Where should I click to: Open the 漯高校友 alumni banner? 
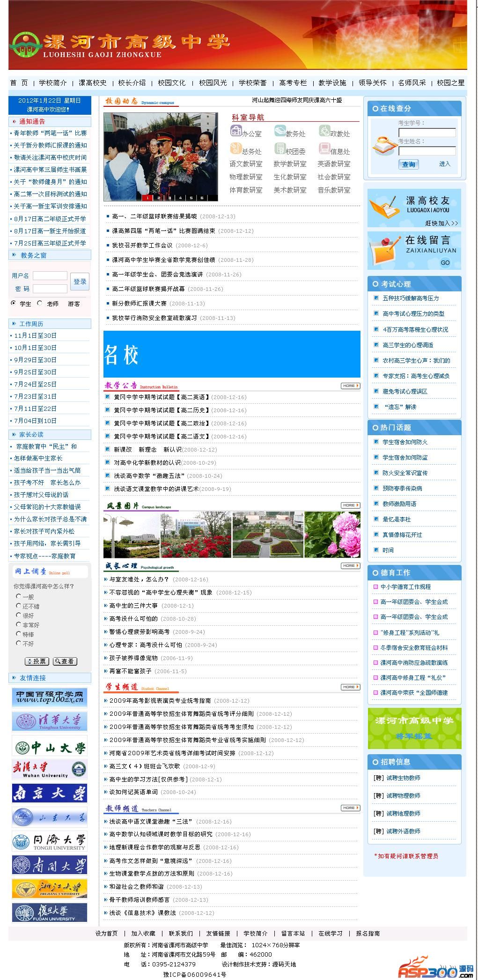click(414, 208)
